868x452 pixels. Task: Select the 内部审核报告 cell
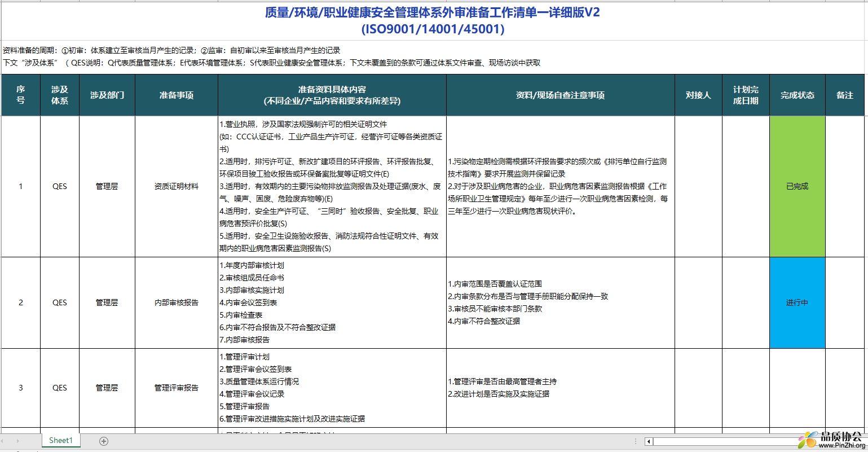(x=177, y=303)
